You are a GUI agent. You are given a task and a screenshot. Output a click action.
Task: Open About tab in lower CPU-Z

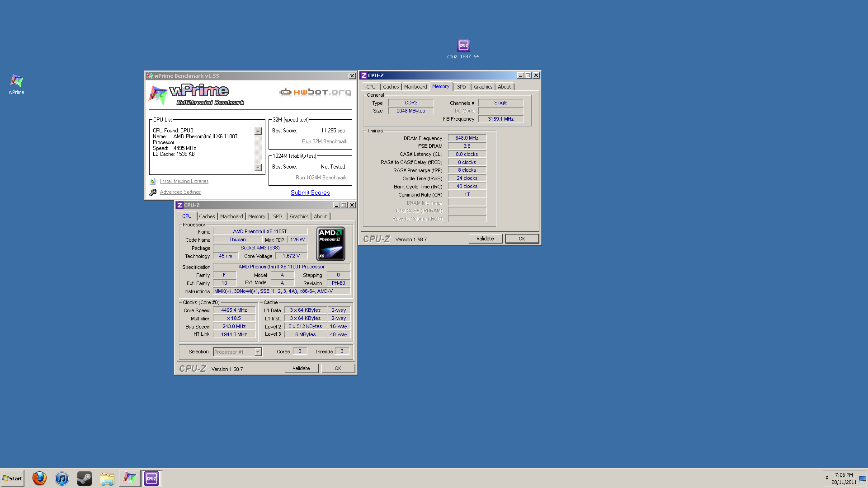click(x=321, y=216)
